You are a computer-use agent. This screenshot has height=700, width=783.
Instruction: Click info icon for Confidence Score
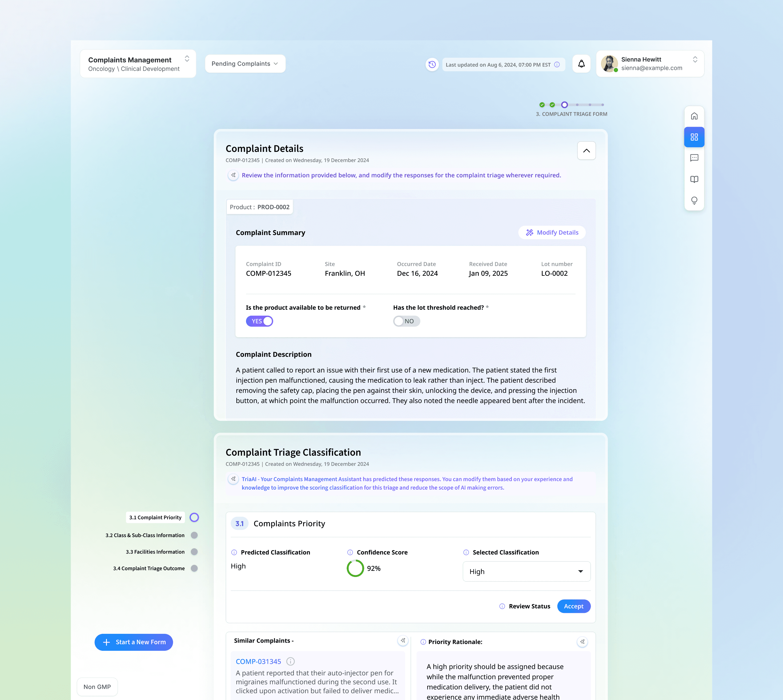pos(350,552)
